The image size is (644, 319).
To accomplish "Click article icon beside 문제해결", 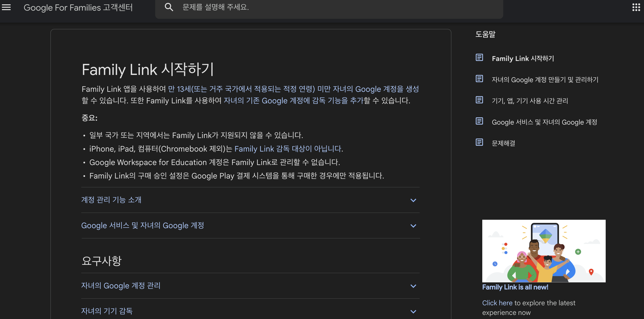I will point(479,142).
